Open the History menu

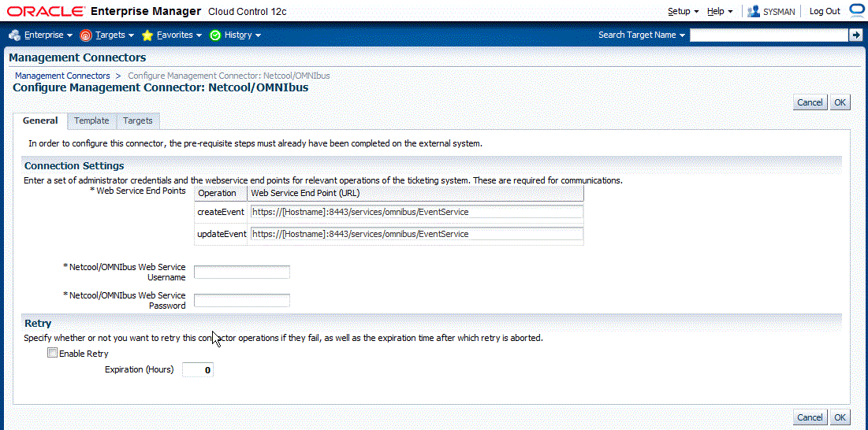(243, 35)
